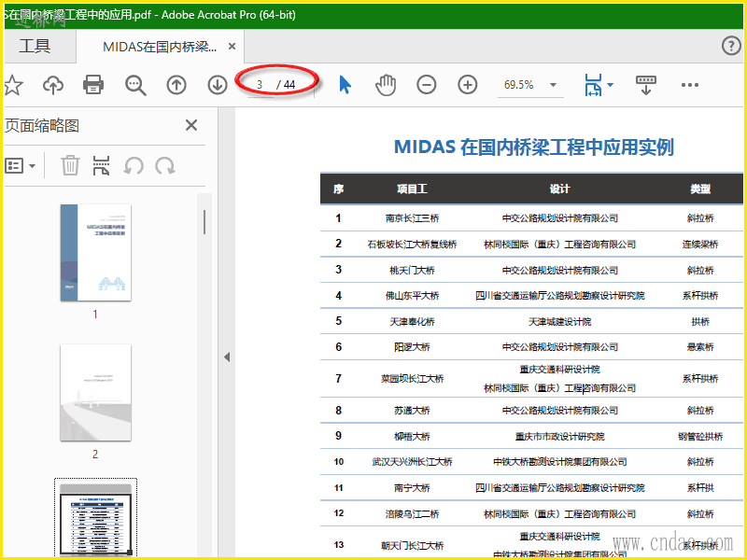747x560 pixels.
Task: Open more tools ellipsis menu
Action: 690,85
